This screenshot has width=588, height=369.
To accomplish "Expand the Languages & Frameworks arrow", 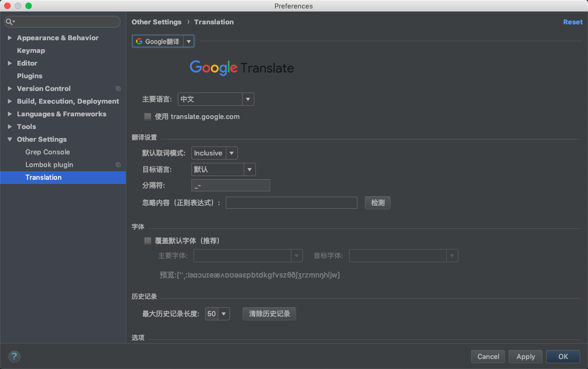I will tap(10, 114).
